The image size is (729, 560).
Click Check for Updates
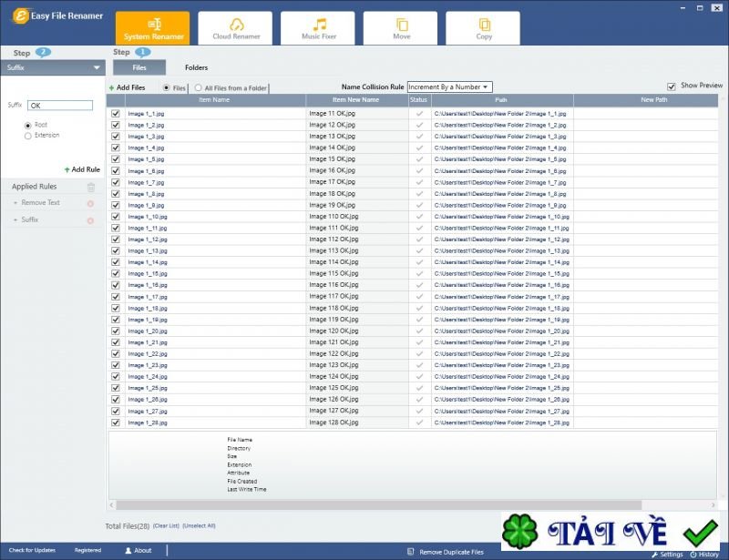tap(32, 550)
